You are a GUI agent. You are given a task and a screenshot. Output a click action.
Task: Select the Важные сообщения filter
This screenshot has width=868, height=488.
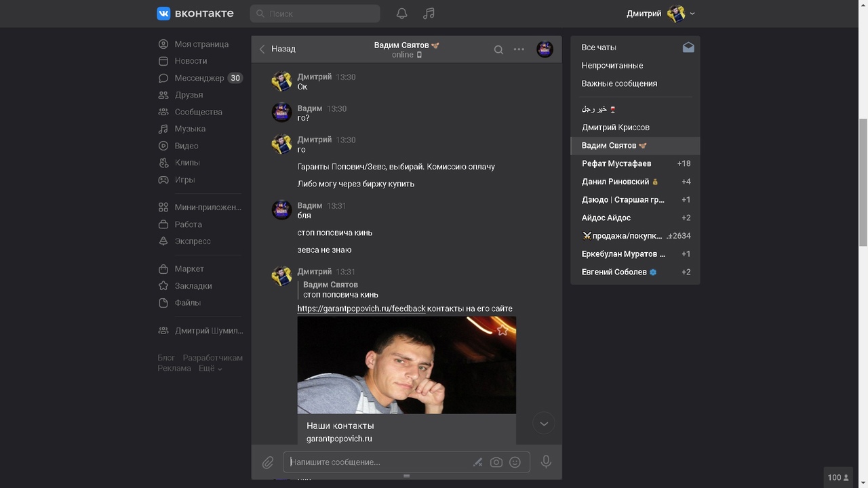pyautogui.click(x=619, y=83)
